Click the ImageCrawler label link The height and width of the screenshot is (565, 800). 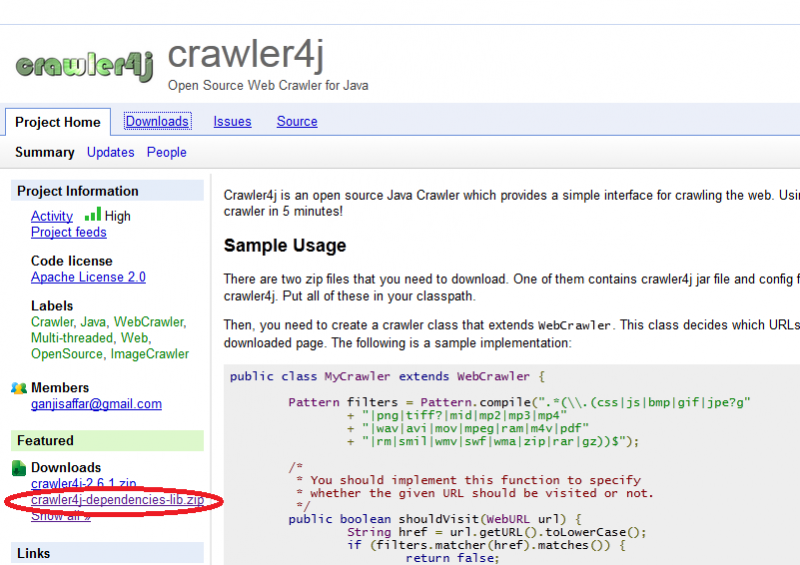click(149, 354)
